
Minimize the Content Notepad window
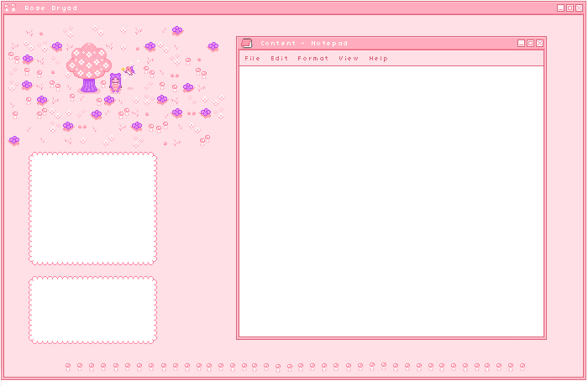[x=521, y=43]
